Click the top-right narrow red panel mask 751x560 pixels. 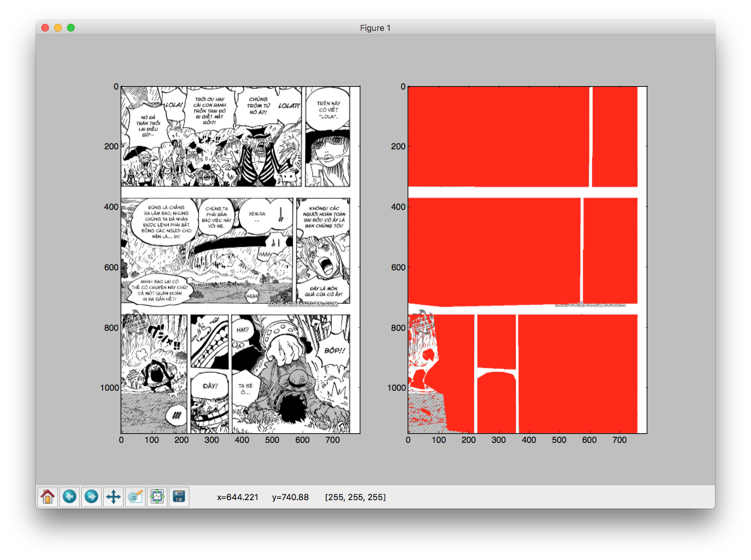coord(614,136)
